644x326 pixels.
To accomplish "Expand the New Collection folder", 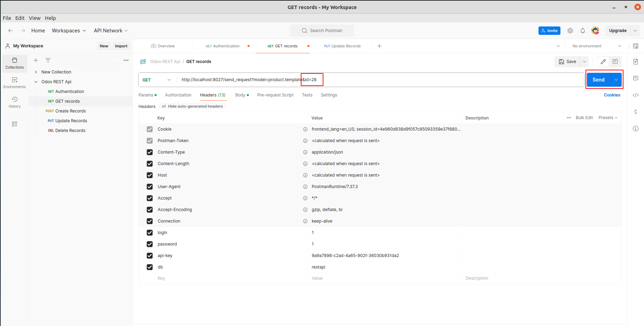I will point(36,72).
